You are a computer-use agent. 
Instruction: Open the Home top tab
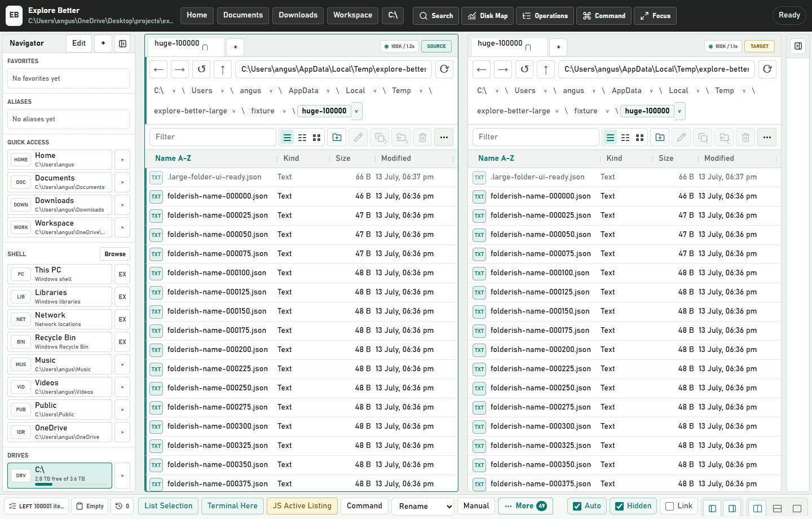pos(197,15)
